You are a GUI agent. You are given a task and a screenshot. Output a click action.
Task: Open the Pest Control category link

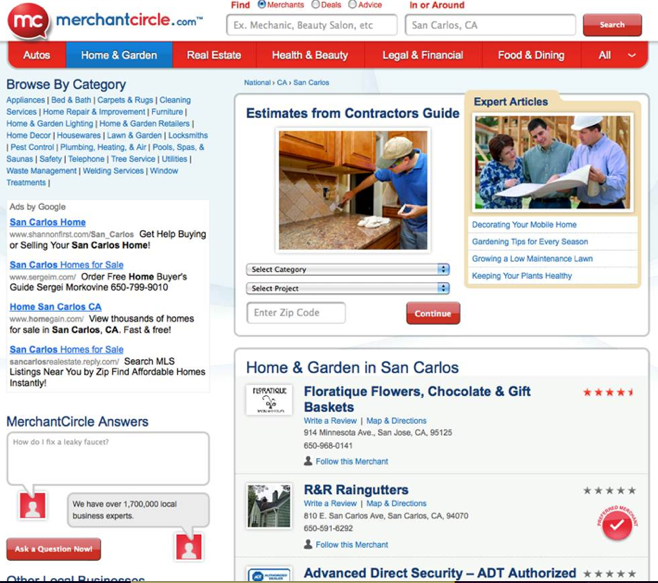pos(32,147)
